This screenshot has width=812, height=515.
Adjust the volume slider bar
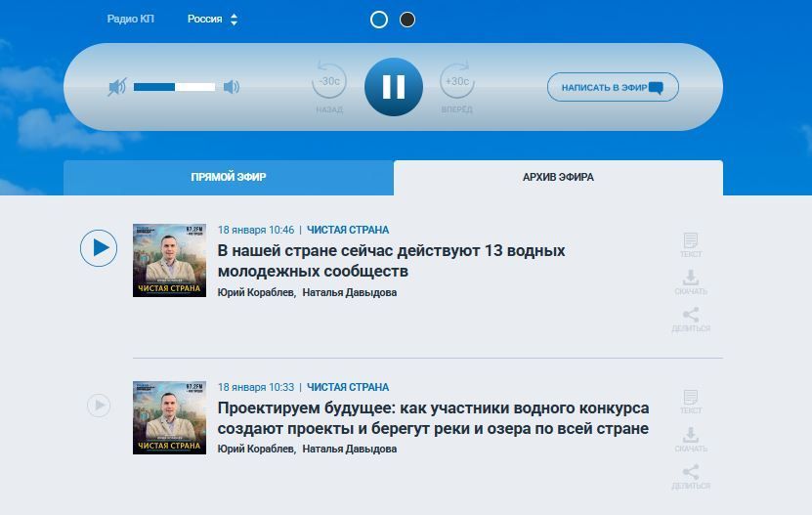pos(174,87)
